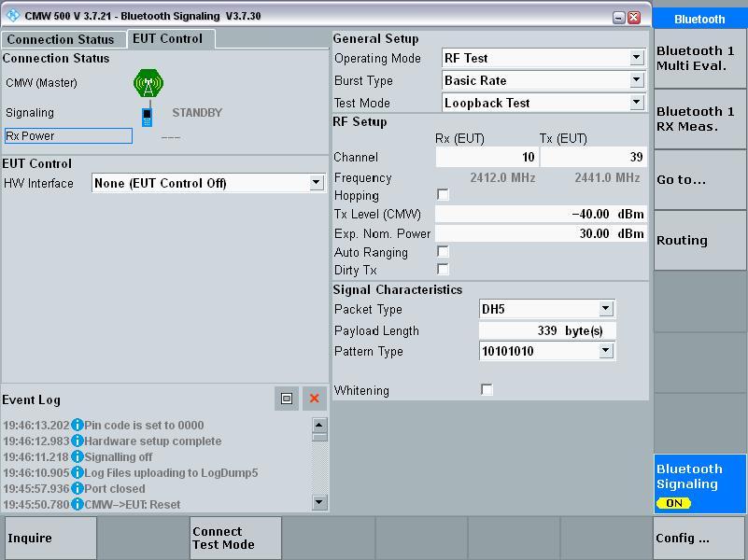Click the Tx Level (CMW) value field

pyautogui.click(x=541, y=214)
